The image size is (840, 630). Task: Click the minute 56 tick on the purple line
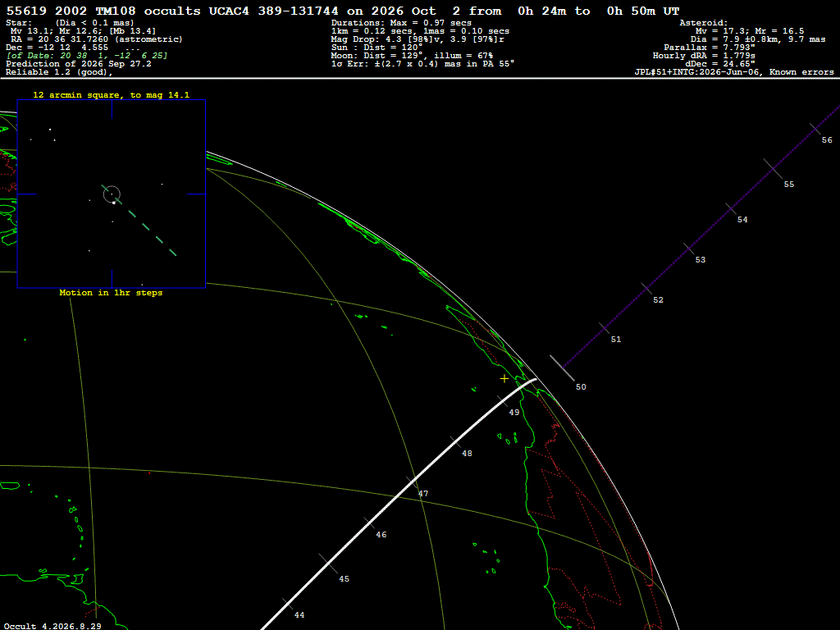[815, 129]
